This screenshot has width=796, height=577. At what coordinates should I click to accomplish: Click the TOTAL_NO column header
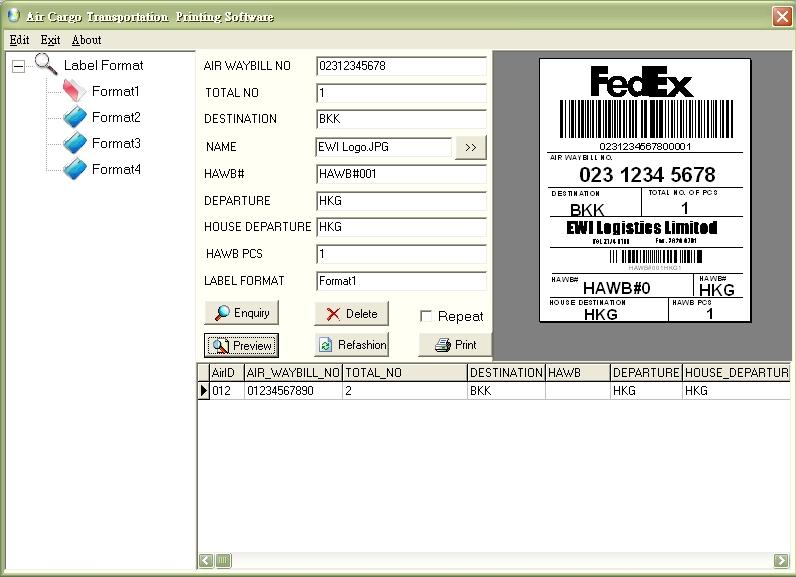pyautogui.click(x=405, y=372)
